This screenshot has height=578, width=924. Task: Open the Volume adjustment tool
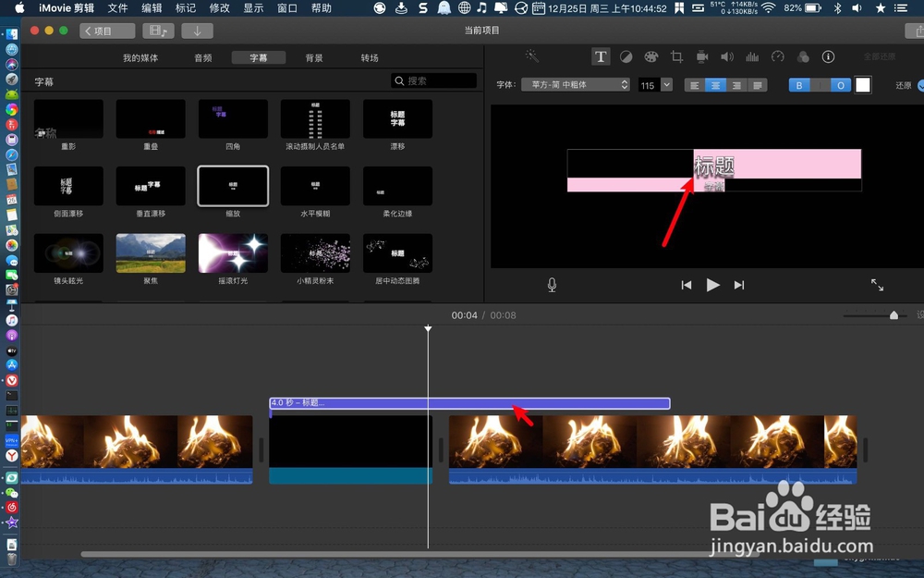727,56
